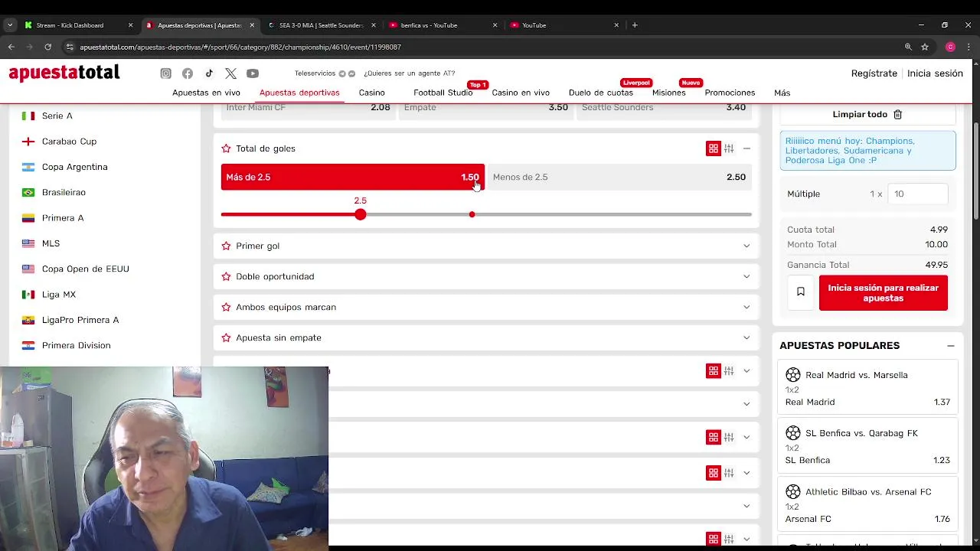
Task: Open browser zoom magnifier icon
Action: pos(908,47)
